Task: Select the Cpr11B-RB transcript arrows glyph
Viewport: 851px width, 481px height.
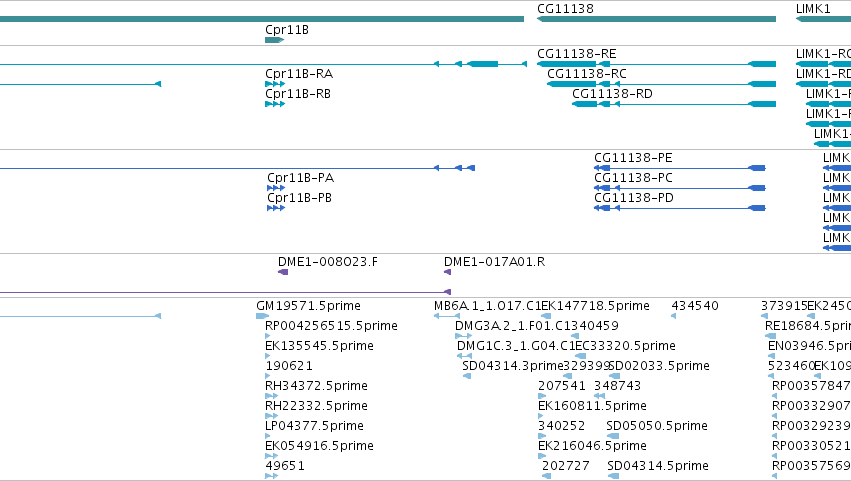Action: tap(275, 104)
